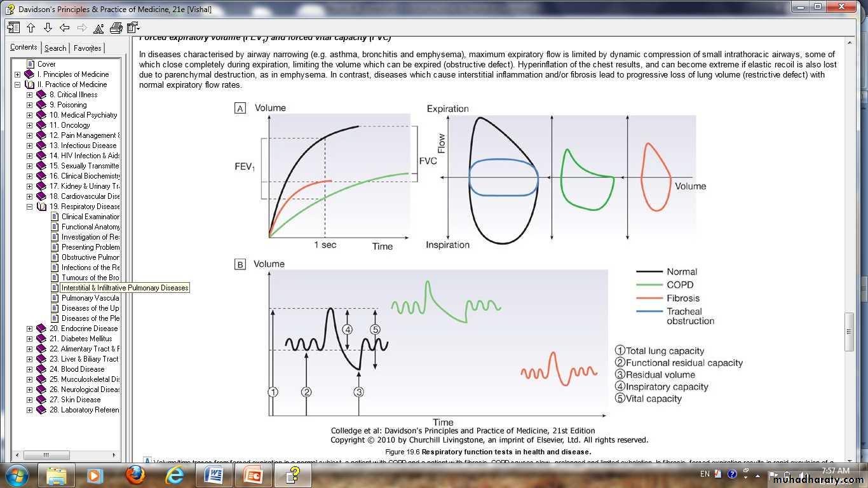Launch Firefox from the taskbar
This screenshot has width=868, height=488.
(x=135, y=475)
